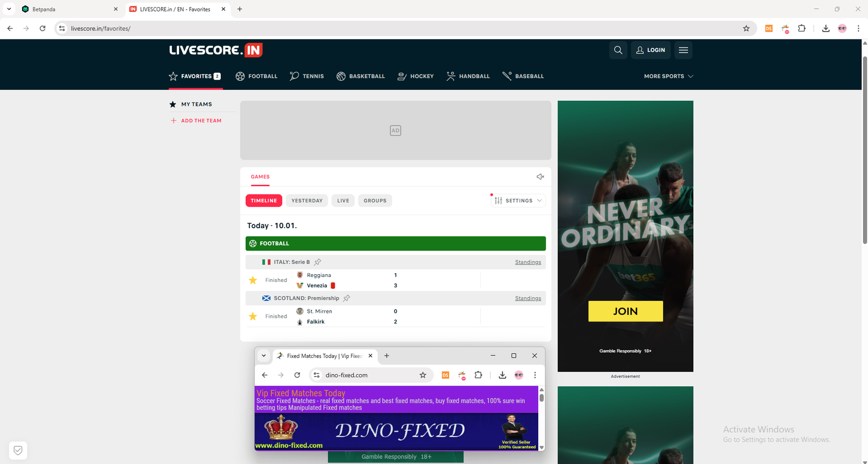Screen dimensions: 868x464
Task: Pin the Italy Serie B league
Action: pos(318,262)
